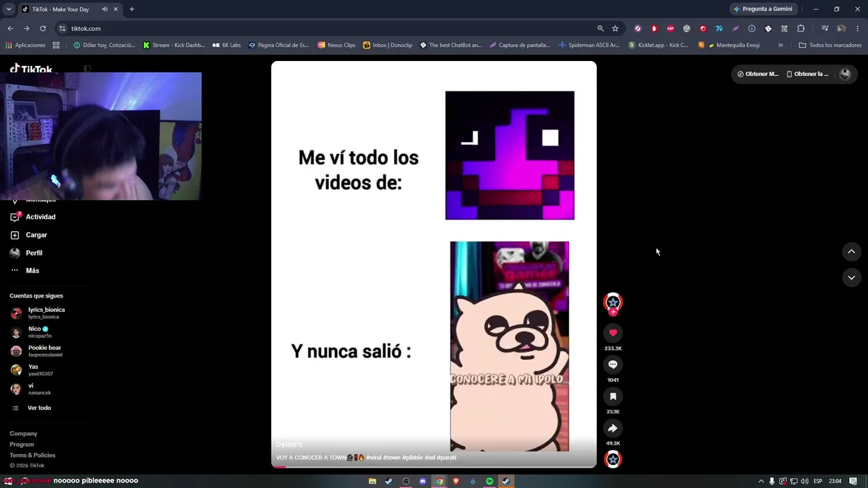Share the video showing 49.3K shares
868x488 pixels.
tap(613, 428)
